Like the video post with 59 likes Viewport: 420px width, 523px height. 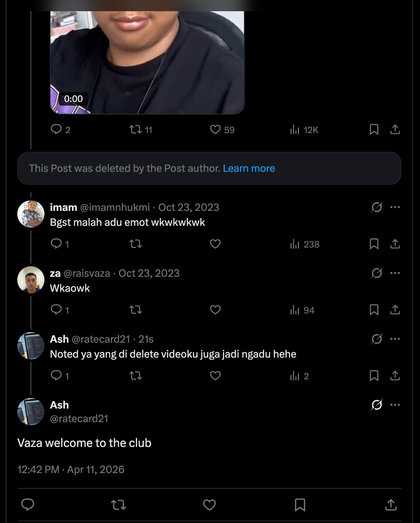pyautogui.click(x=215, y=129)
